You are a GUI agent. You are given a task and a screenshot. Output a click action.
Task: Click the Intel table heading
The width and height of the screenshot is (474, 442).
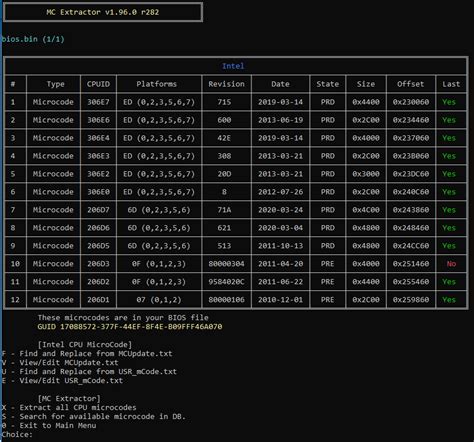(x=233, y=66)
